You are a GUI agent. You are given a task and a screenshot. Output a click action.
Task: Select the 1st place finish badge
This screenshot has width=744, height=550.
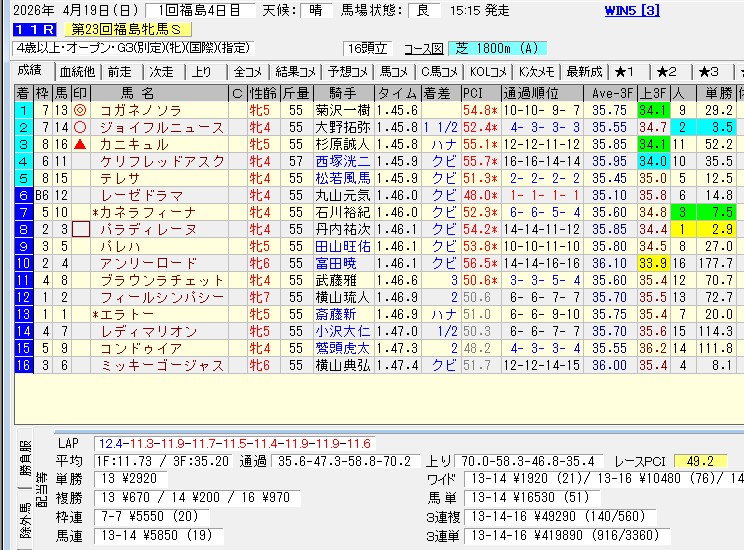[x=22, y=110]
